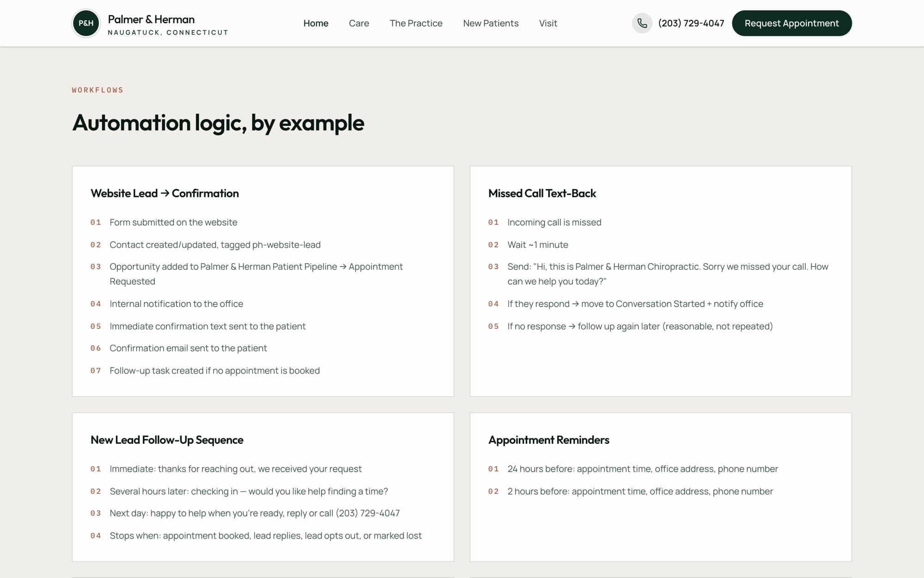Click 'Missed Call Text-Back' card title
The width and height of the screenshot is (924, 578).
pyautogui.click(x=542, y=193)
